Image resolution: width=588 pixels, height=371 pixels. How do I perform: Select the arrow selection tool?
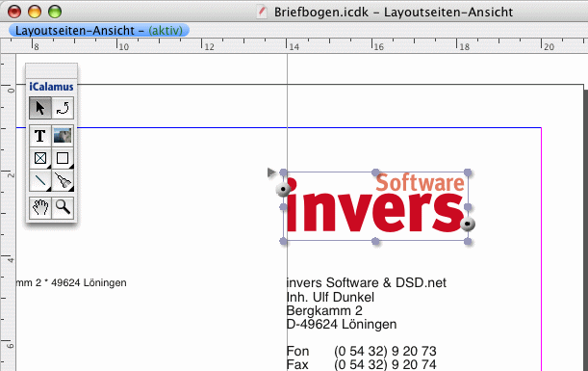(x=40, y=108)
